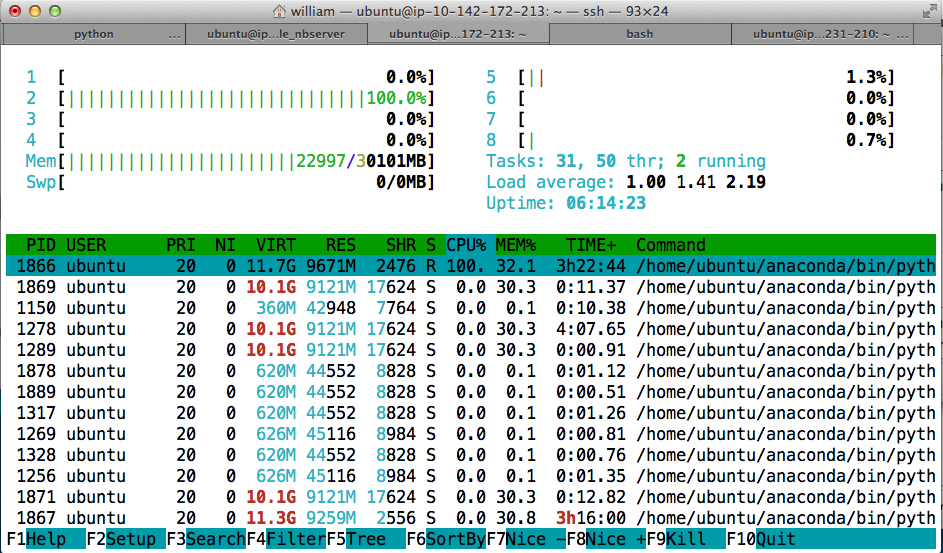Select the process row with PID 1150

(x=471, y=308)
